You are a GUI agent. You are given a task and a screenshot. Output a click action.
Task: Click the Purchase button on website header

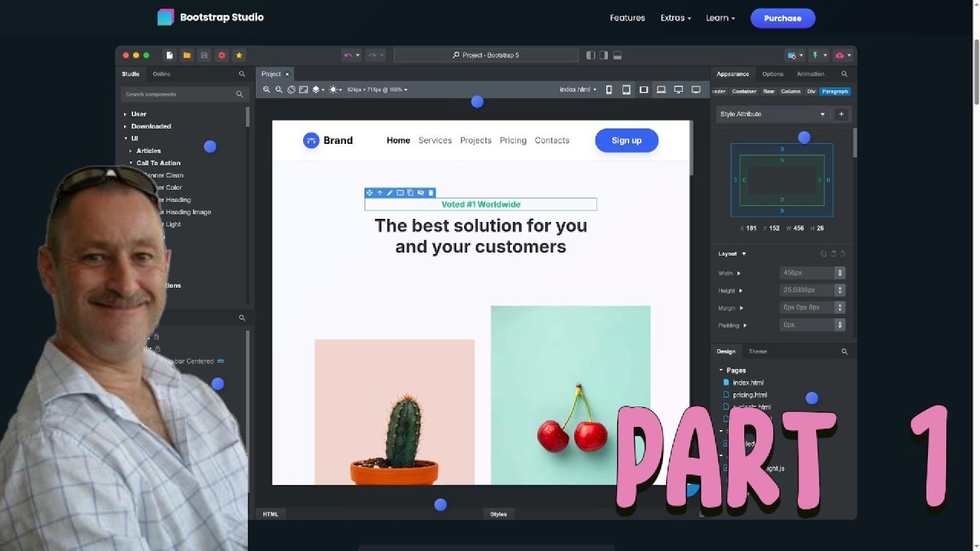tap(782, 18)
